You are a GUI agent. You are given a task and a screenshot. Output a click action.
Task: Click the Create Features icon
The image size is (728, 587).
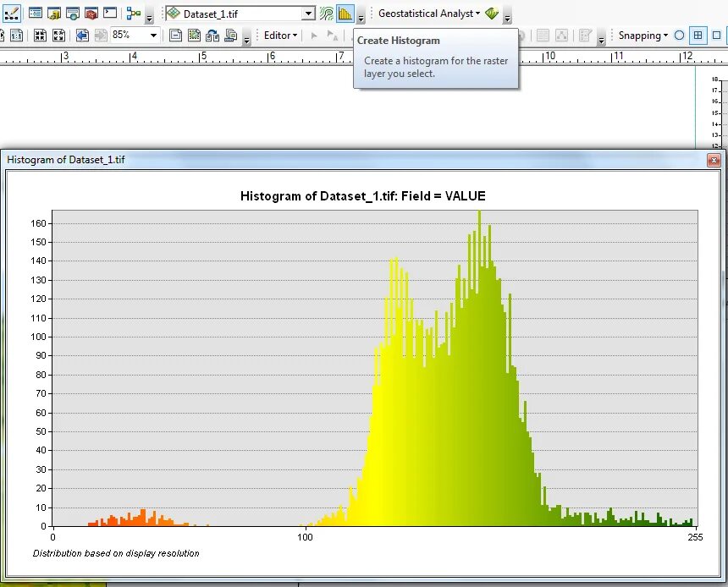tap(585, 36)
